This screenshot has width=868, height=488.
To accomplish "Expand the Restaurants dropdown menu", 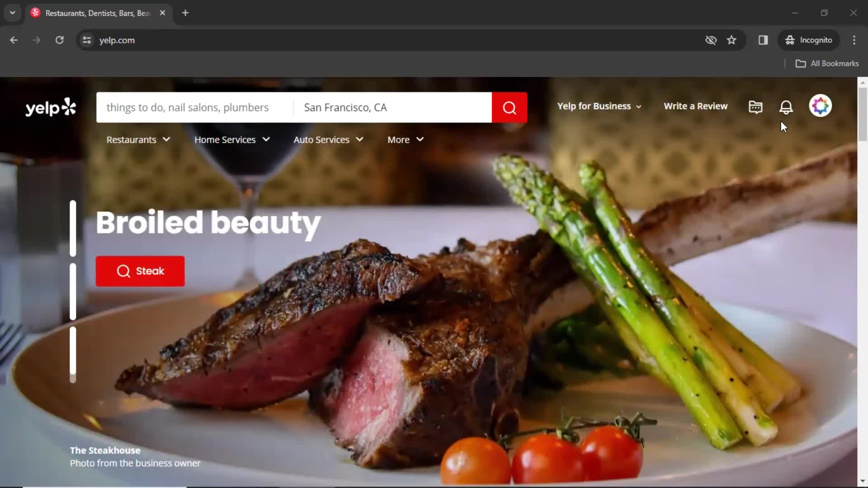I will pos(137,140).
